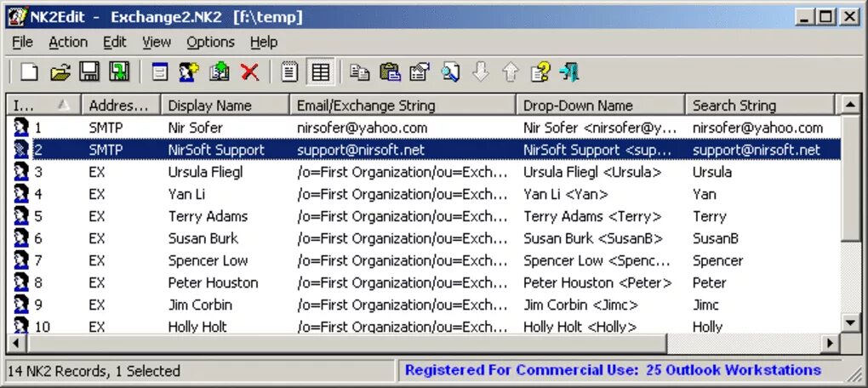Open the Action menu
Viewport: 868px width, 388px height.
coord(68,42)
